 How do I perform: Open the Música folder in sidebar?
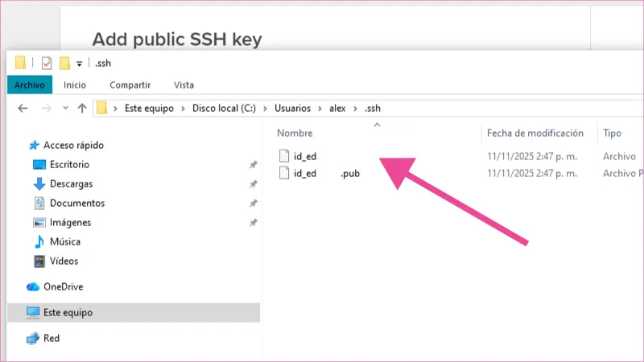tap(65, 241)
